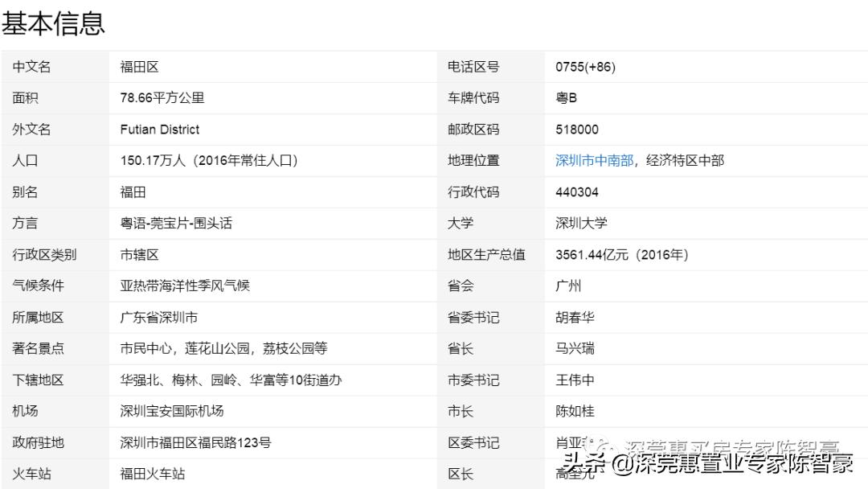Select the 福田火车站 railway station entry
Viewport: 868px width, 489px height.
pos(151,474)
